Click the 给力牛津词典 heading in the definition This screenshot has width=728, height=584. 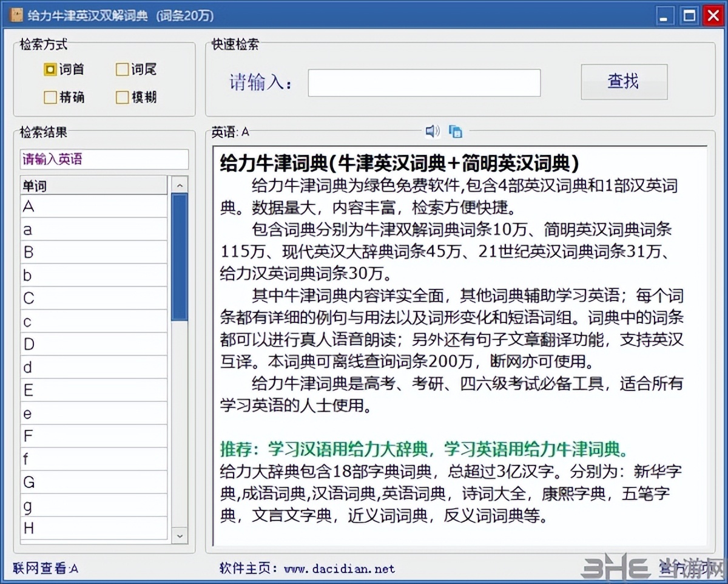(x=399, y=163)
